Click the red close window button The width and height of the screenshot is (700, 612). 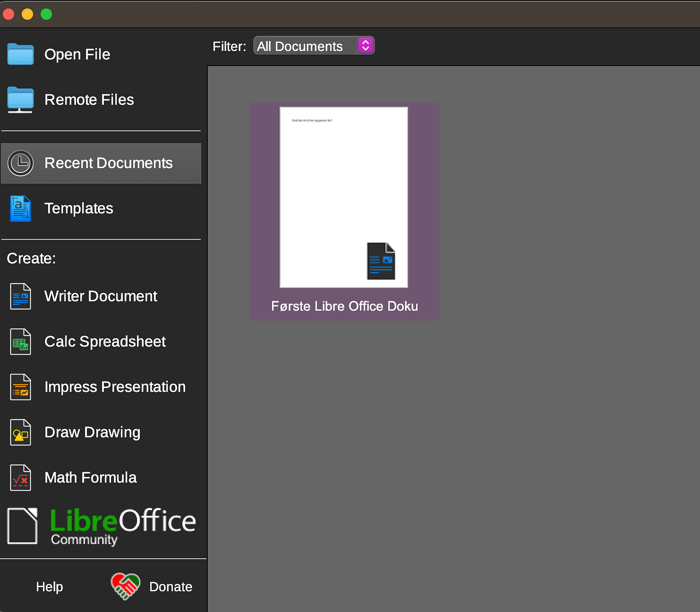coord(8,14)
